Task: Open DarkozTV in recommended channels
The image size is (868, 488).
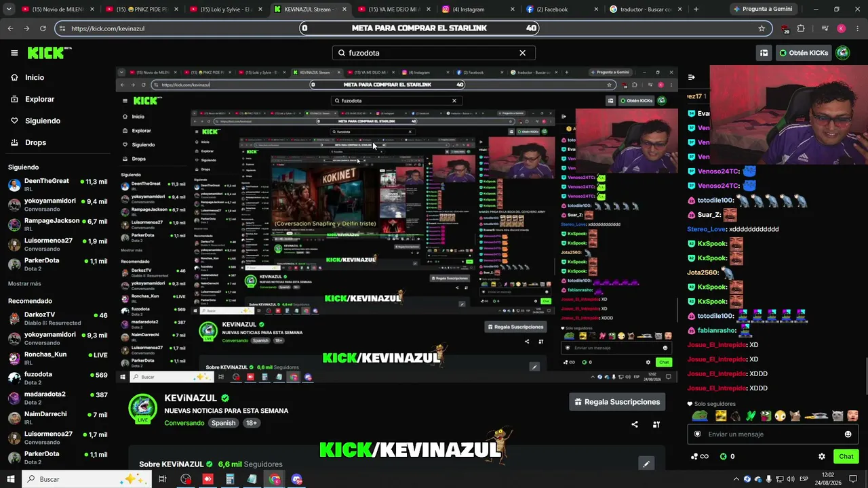Action: point(58,319)
